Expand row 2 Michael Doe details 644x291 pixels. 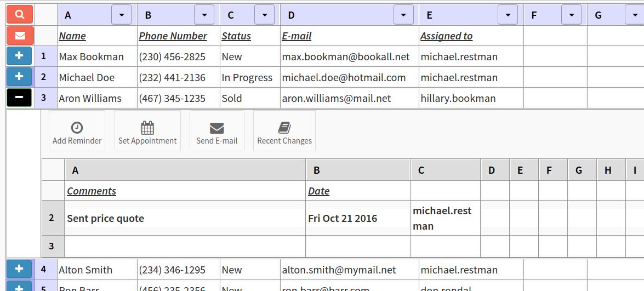coord(19,77)
